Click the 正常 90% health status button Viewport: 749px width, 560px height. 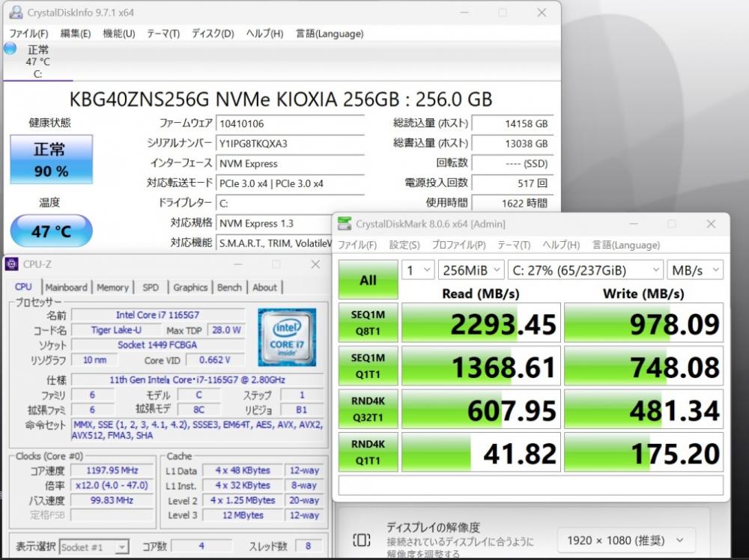[x=51, y=159]
